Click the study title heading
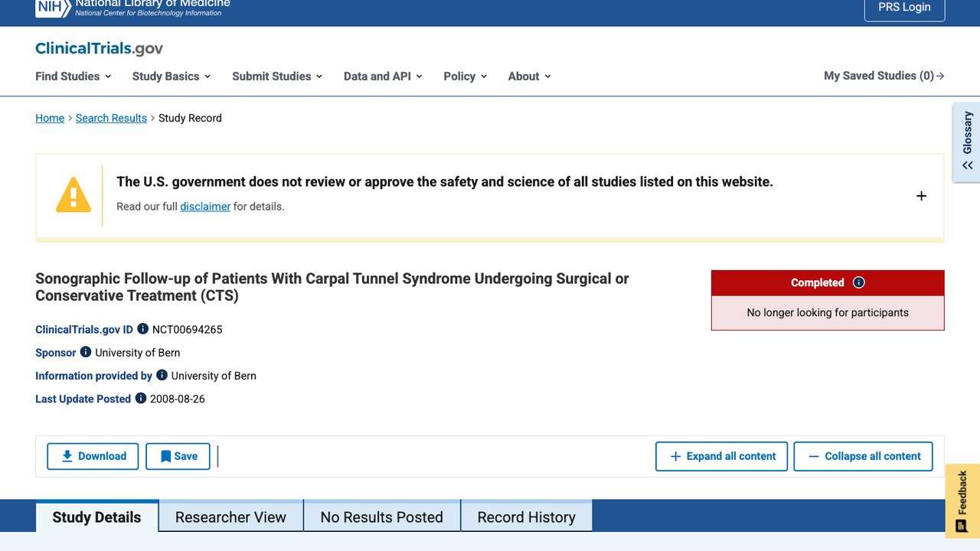The height and width of the screenshot is (551, 980). coord(332,287)
